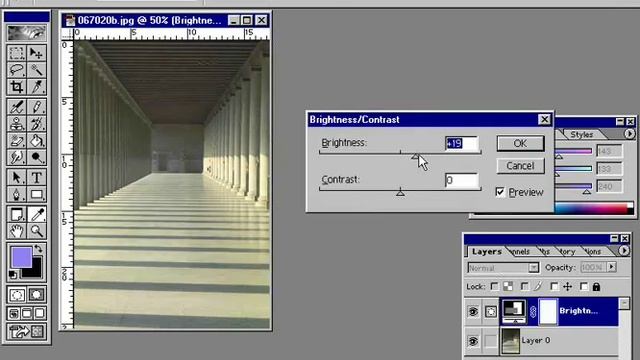Select the Airbrush tool
The height and width of the screenshot is (360, 640).
(17, 107)
